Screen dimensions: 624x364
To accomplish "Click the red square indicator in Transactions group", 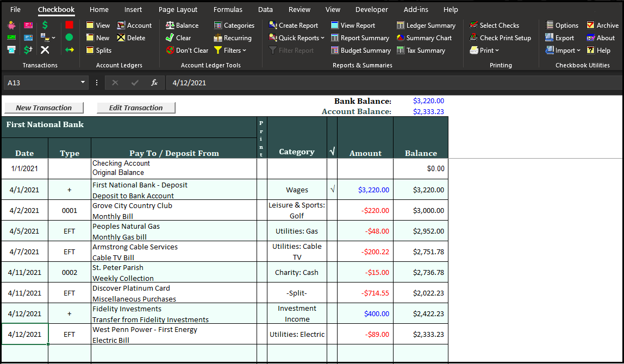I will [x=70, y=25].
